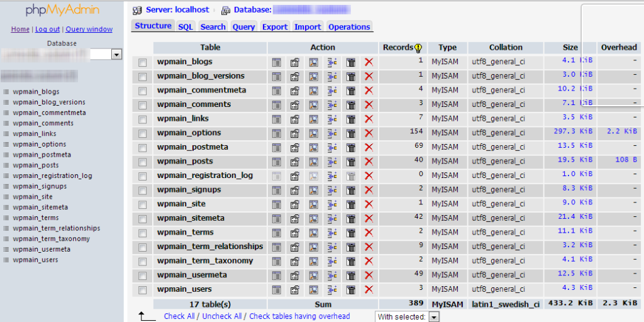
Task: Tick the wpmain_commentmeta checkbox
Action: pyautogui.click(x=143, y=91)
